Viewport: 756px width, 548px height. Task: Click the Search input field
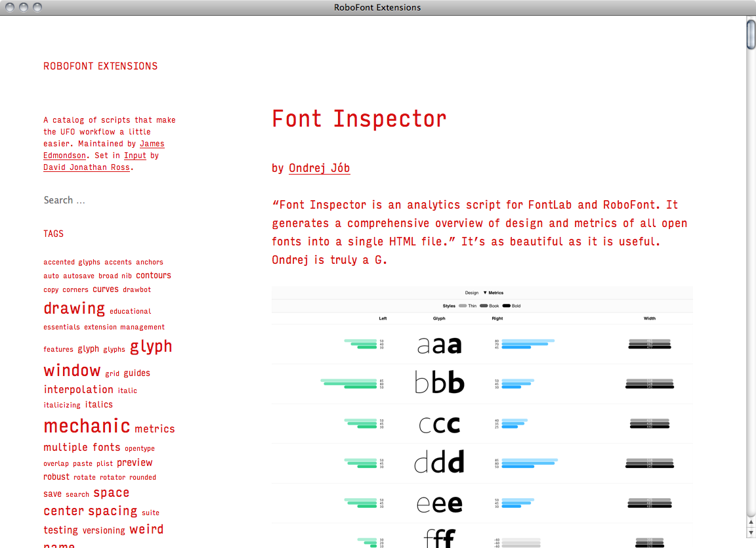tap(110, 200)
